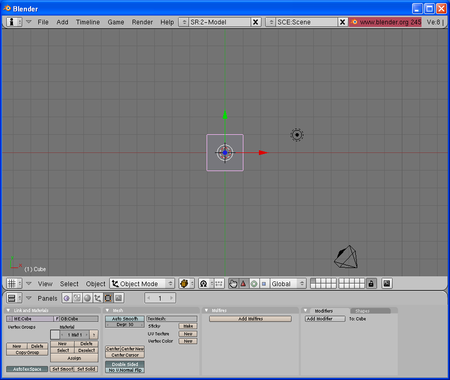Open the 3D view's Select menu
This screenshot has width=450, height=380.
69,284
